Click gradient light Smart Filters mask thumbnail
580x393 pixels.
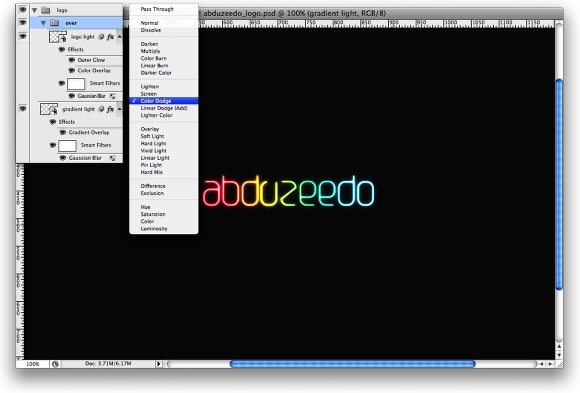(x=67, y=145)
